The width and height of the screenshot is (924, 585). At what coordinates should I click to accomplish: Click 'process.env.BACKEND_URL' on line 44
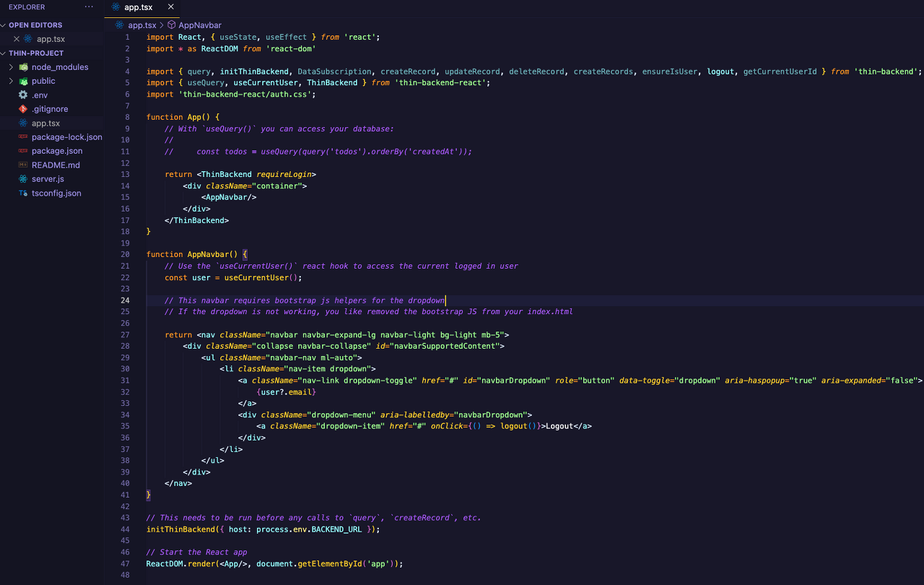tap(309, 529)
